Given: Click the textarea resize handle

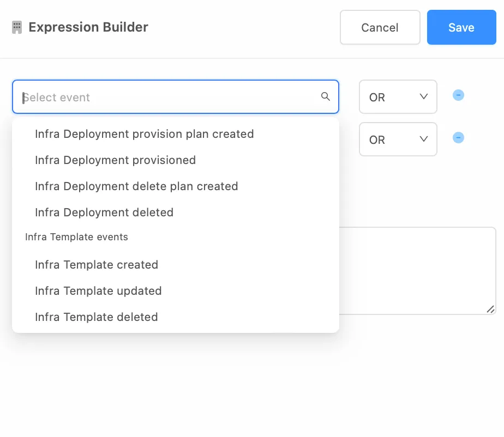Looking at the screenshot, I should click(490, 309).
